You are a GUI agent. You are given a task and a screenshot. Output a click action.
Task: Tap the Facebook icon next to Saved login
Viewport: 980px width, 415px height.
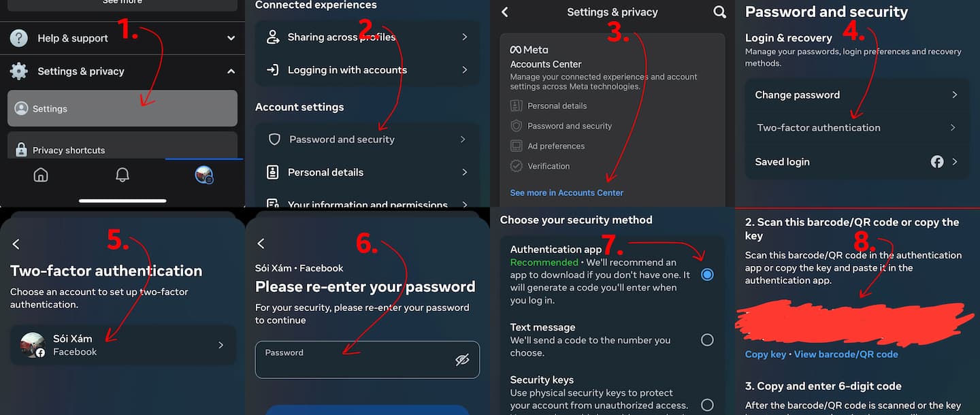coord(937,162)
